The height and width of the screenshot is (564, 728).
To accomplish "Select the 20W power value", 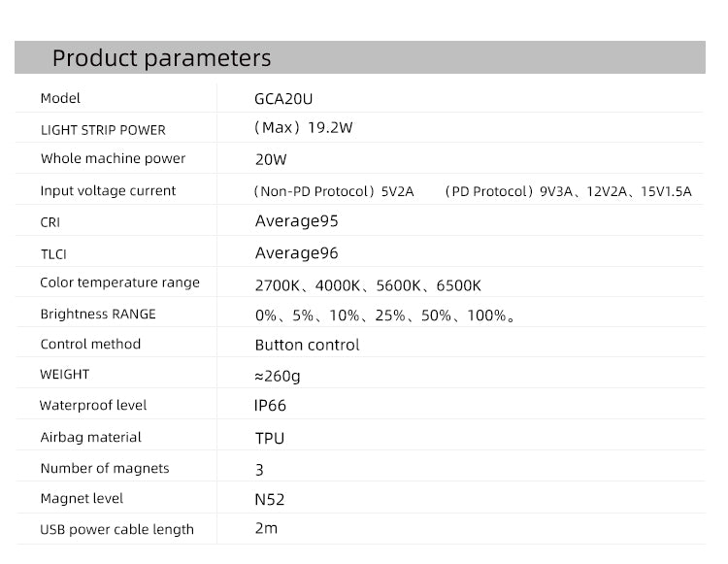I will (x=271, y=159).
